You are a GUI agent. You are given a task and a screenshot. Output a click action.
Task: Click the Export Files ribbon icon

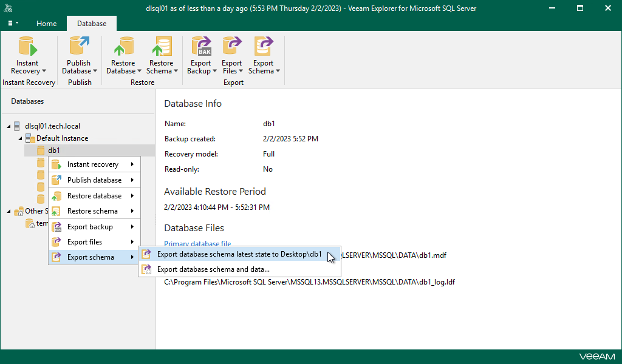pyautogui.click(x=232, y=46)
